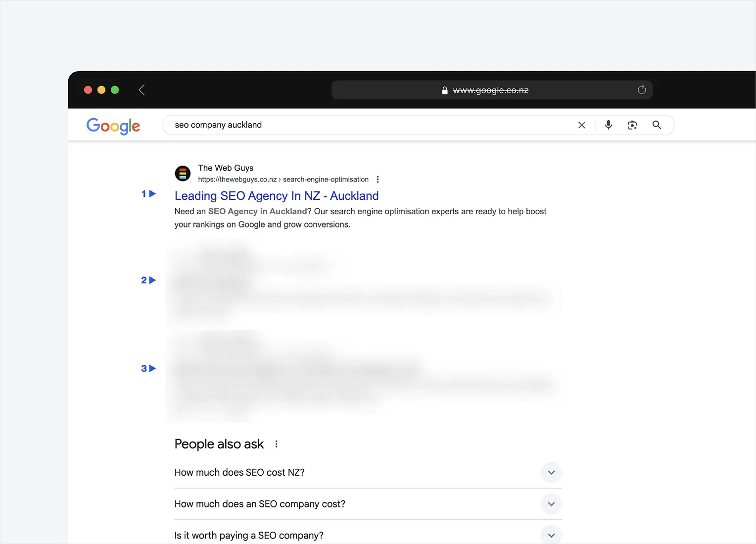The image size is (756, 544).
Task: Expand 'How much does an SEO company cost?'
Action: [551, 504]
